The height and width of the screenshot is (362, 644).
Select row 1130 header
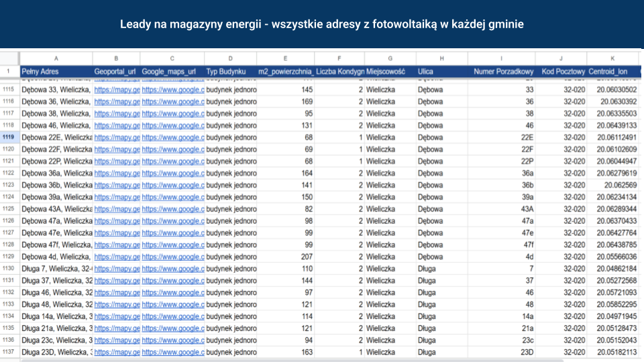tap(9, 268)
